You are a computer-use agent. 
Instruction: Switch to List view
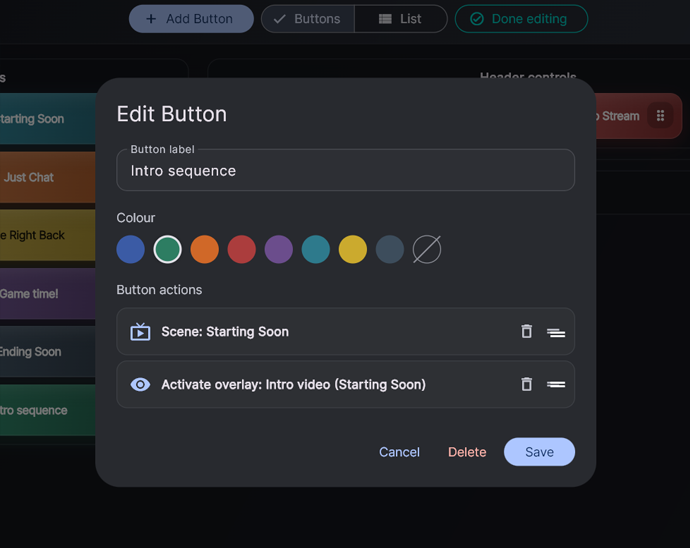pyautogui.click(x=400, y=19)
